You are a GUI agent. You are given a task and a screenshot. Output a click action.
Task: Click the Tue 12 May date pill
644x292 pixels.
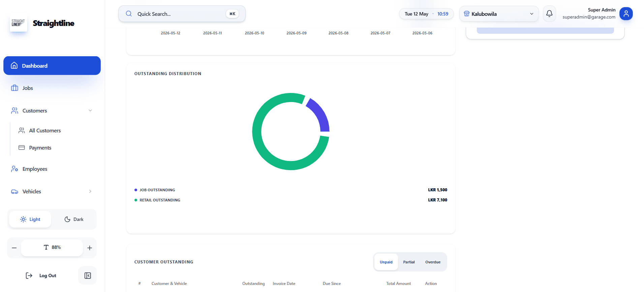coord(426,14)
